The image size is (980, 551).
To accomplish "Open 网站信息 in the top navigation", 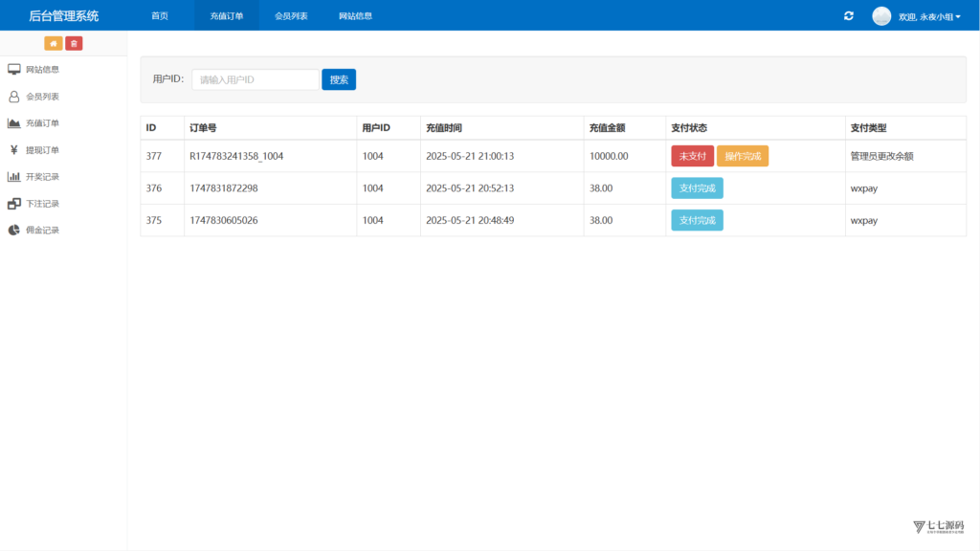I will coord(355,15).
